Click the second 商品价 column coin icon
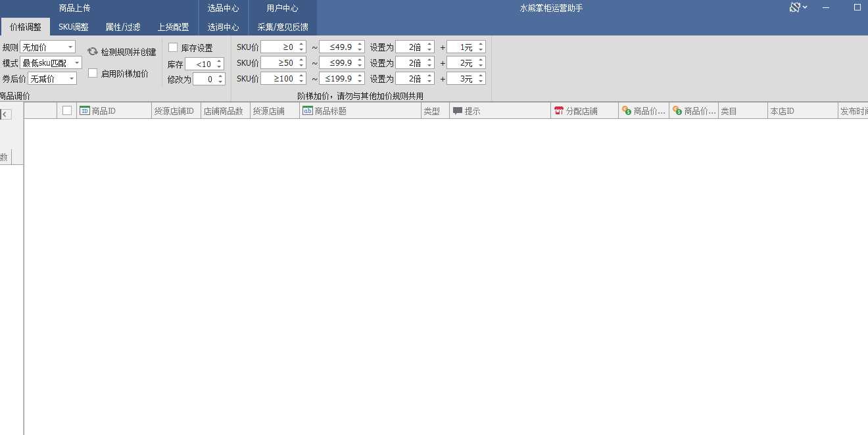This screenshot has height=435, width=868. click(677, 111)
